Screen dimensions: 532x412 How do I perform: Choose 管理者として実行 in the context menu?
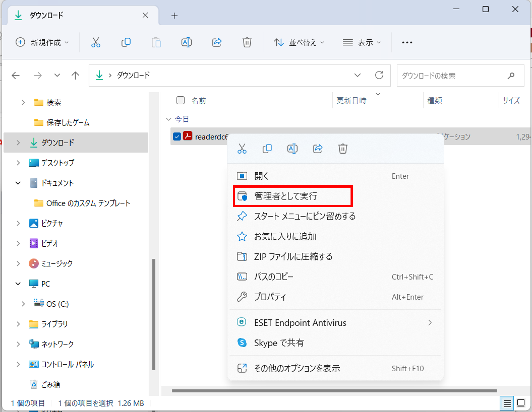pos(335,196)
